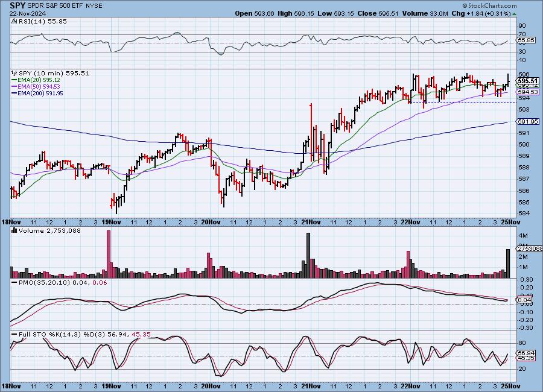The width and height of the screenshot is (543, 392).
Task: Click the last dark volume bar near 25Nov
Action: coord(508,263)
